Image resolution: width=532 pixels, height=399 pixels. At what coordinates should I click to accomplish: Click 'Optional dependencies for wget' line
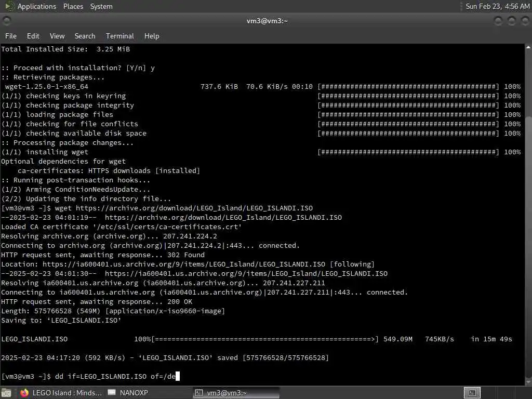[x=63, y=162]
